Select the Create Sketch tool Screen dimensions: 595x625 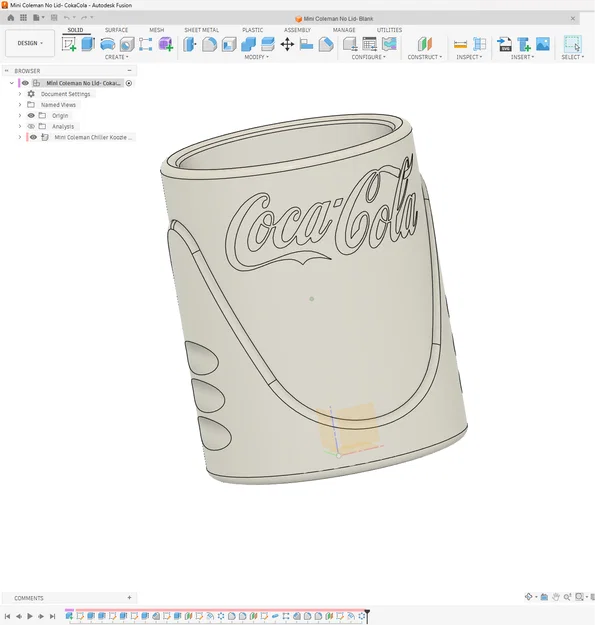click(69, 44)
